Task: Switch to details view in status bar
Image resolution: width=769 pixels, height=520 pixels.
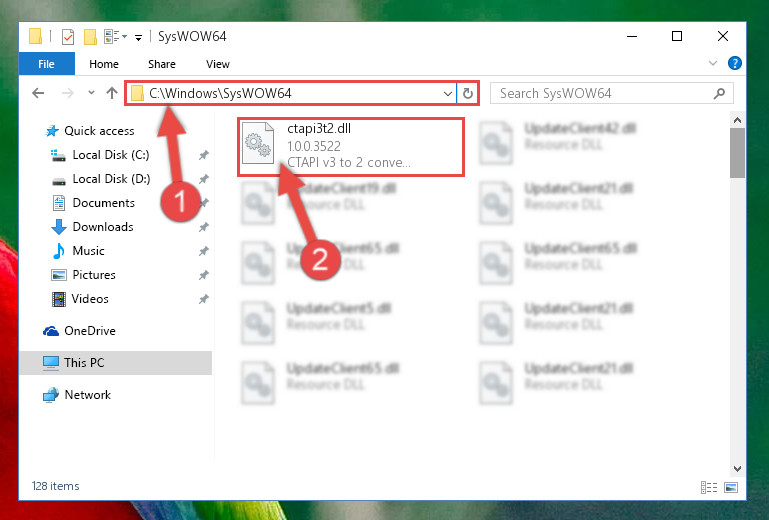Action: (x=709, y=487)
